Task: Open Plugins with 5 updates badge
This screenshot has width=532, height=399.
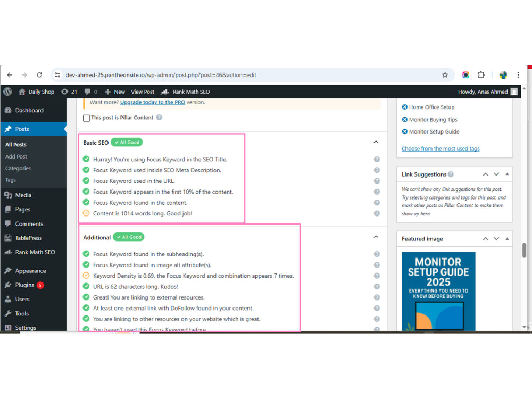Action: click(x=34, y=285)
